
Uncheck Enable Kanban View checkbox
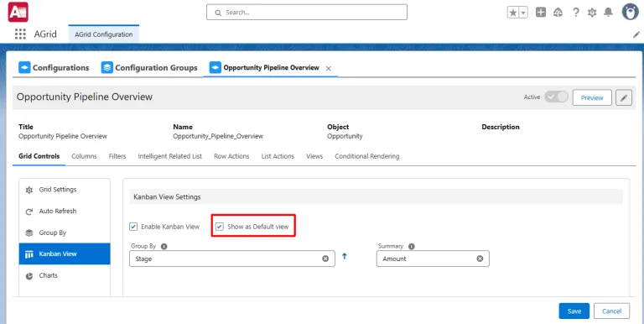pos(133,227)
